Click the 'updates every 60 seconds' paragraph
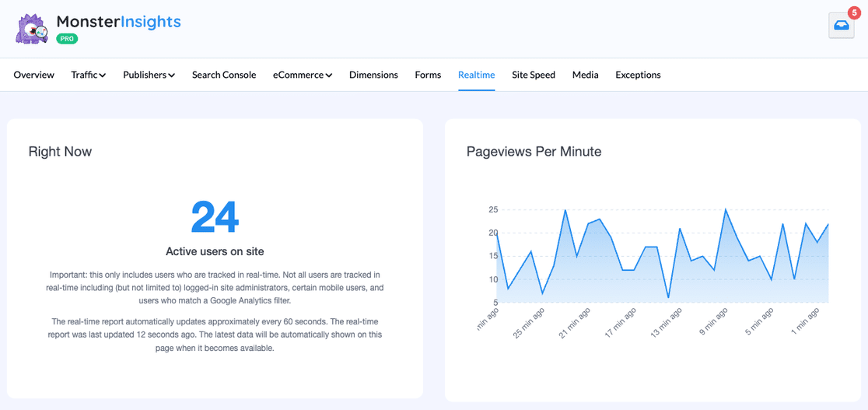This screenshot has width=868, height=410. click(215, 335)
